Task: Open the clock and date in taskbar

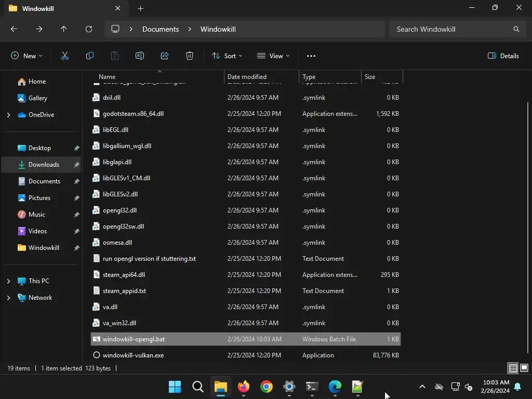Action: tap(495, 387)
